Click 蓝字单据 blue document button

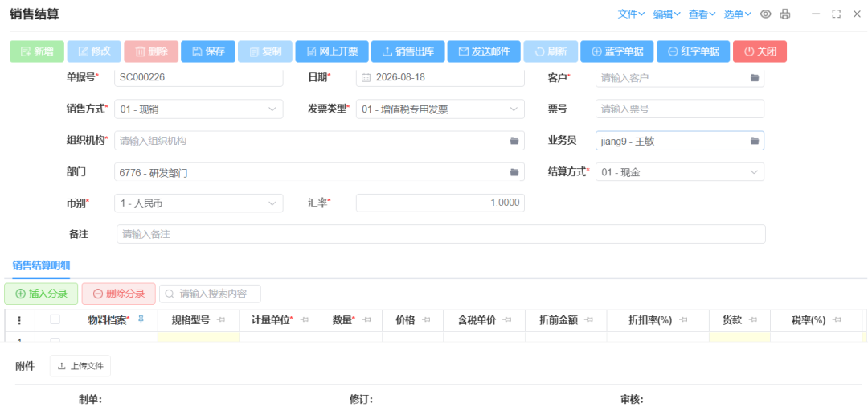[x=617, y=51]
